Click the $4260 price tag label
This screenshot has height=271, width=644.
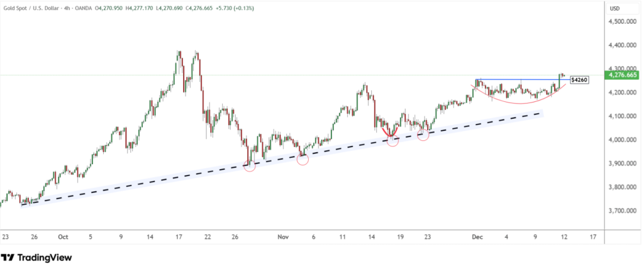(x=579, y=80)
